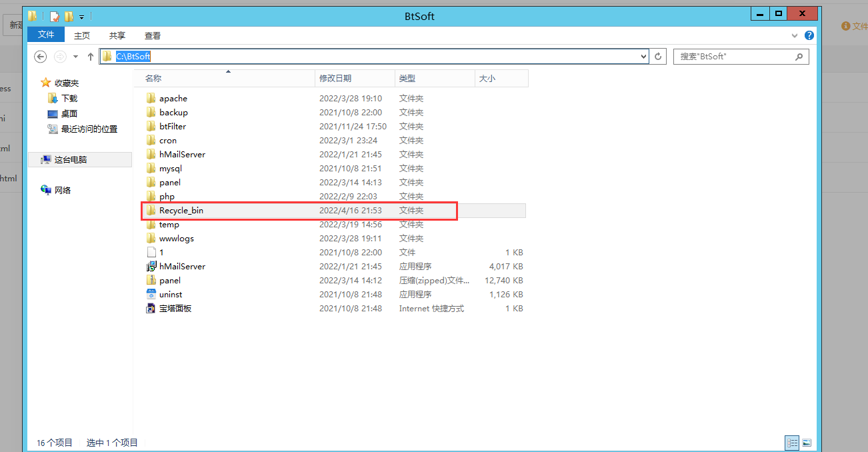
Task: Click the 2021/11/24 17:50 date cell
Action: click(x=353, y=126)
